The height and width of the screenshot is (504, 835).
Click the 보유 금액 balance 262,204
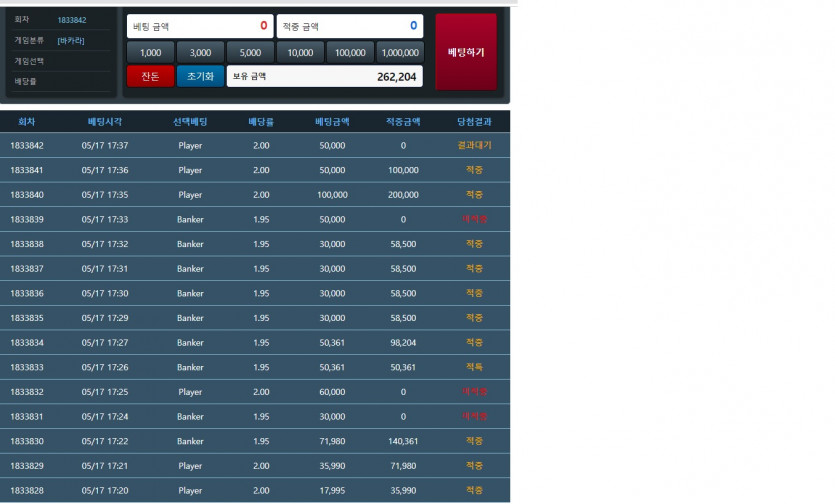[325, 76]
